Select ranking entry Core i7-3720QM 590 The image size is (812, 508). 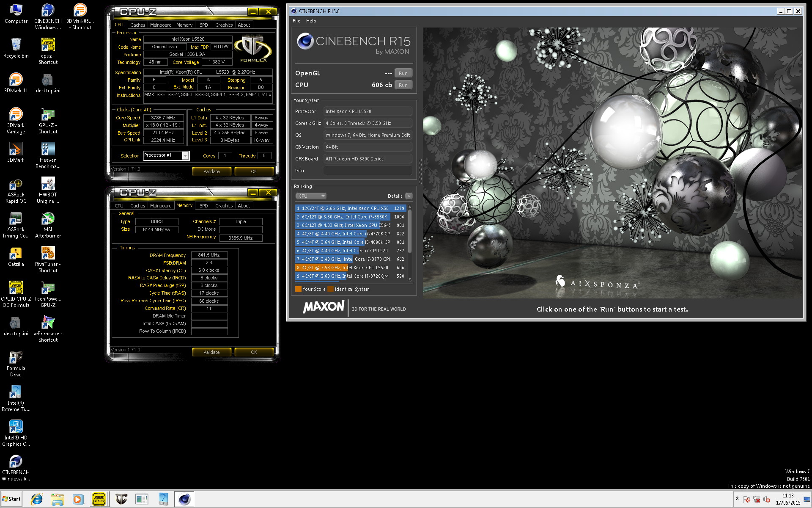coord(351,276)
